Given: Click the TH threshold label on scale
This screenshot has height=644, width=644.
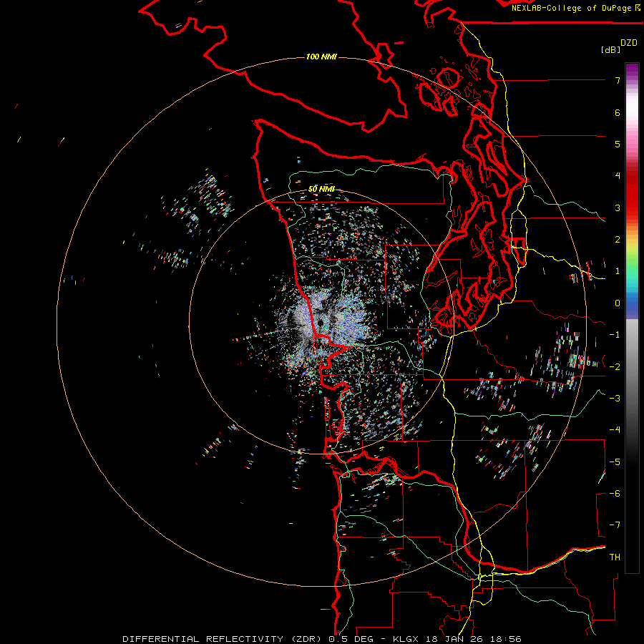Looking at the screenshot, I should point(615,557).
